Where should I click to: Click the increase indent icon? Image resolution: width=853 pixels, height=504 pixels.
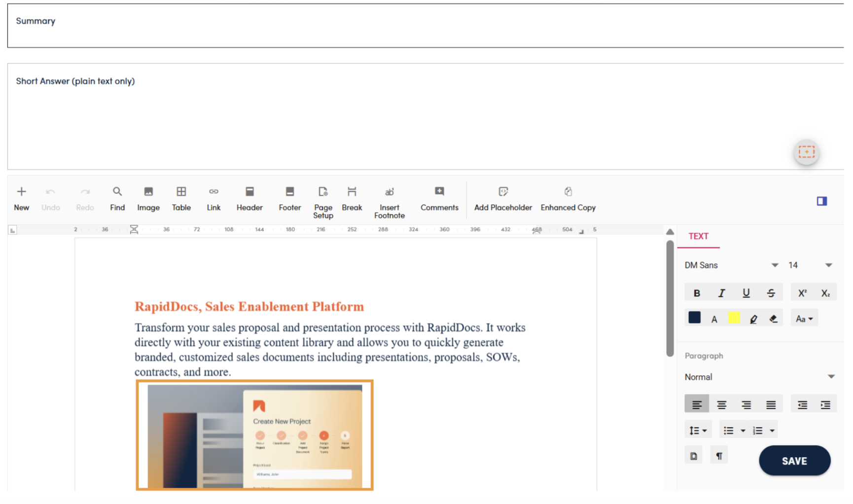click(x=825, y=404)
